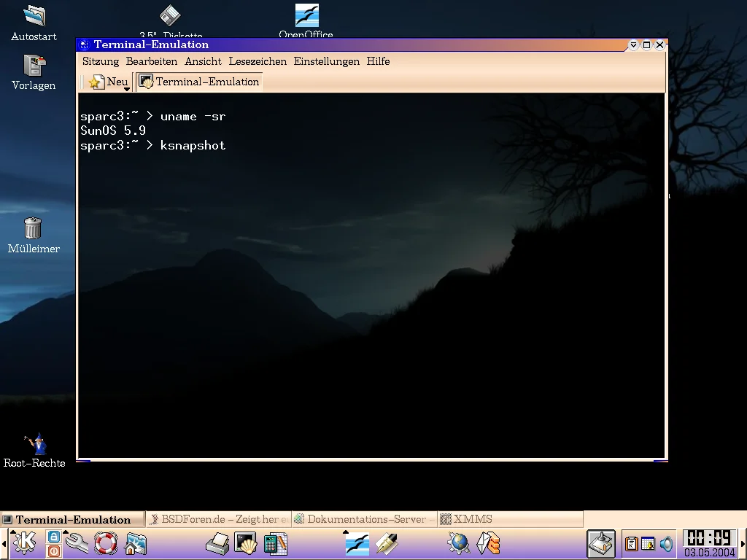
Task: Open the Mülleimer trash icon
Action: (x=34, y=236)
